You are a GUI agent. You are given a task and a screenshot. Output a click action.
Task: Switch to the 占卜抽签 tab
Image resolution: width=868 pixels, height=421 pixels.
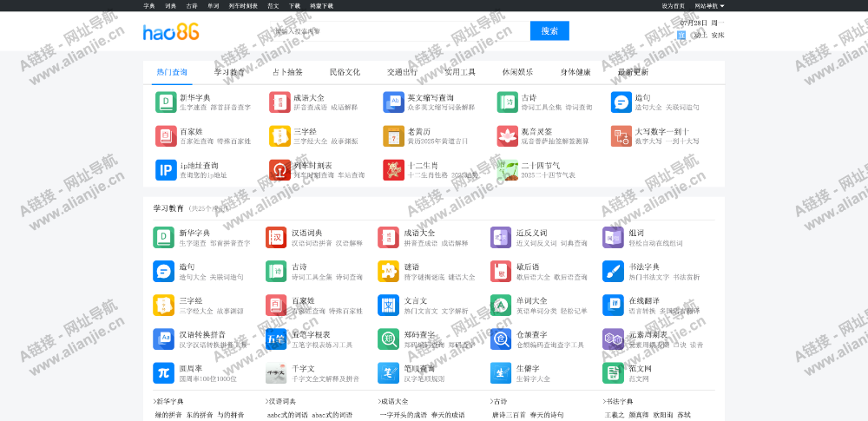pos(287,72)
